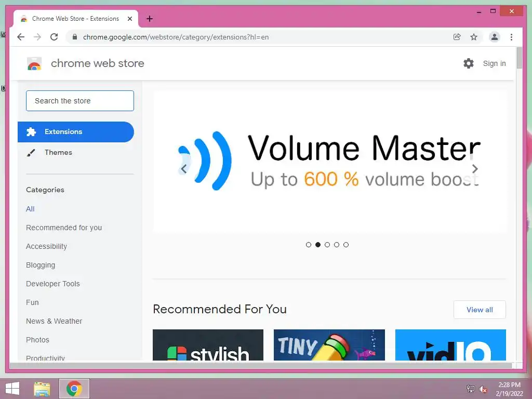The height and width of the screenshot is (399, 532).
Task: Open the Developer Tools category
Action: tap(53, 284)
